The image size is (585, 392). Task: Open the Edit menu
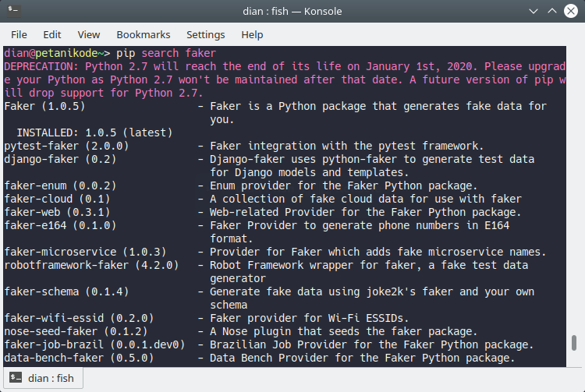click(x=52, y=34)
